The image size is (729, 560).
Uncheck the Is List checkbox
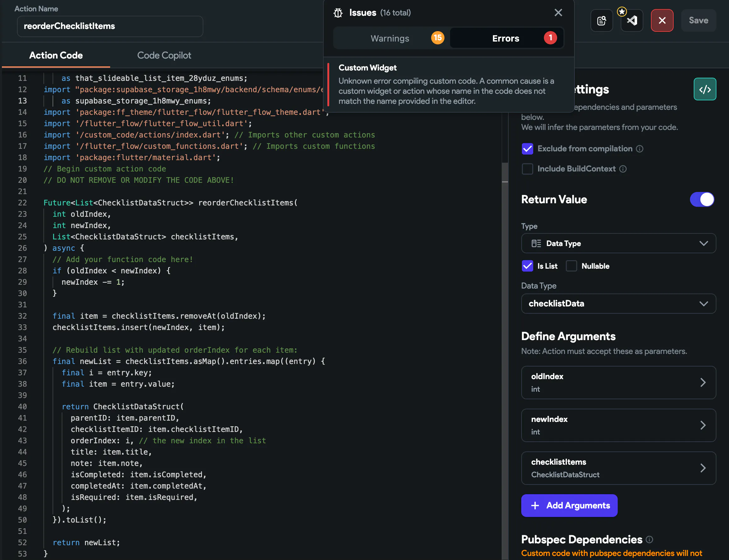click(527, 266)
